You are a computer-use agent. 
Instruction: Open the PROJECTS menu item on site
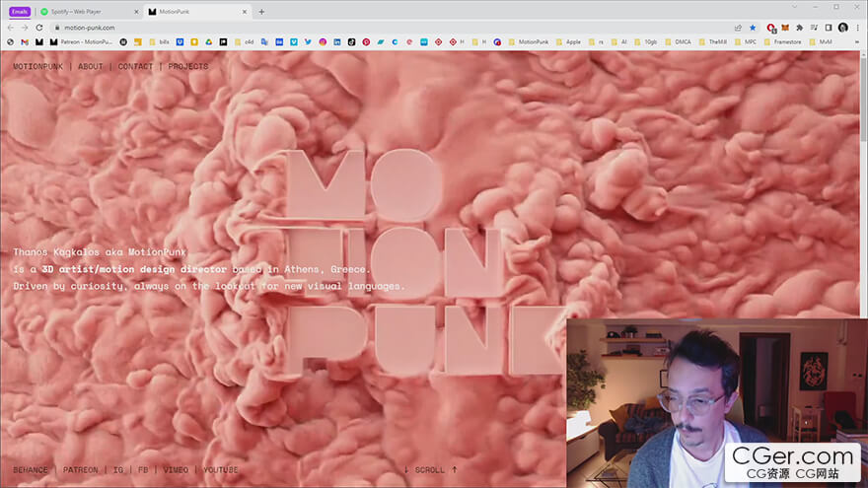coord(187,66)
